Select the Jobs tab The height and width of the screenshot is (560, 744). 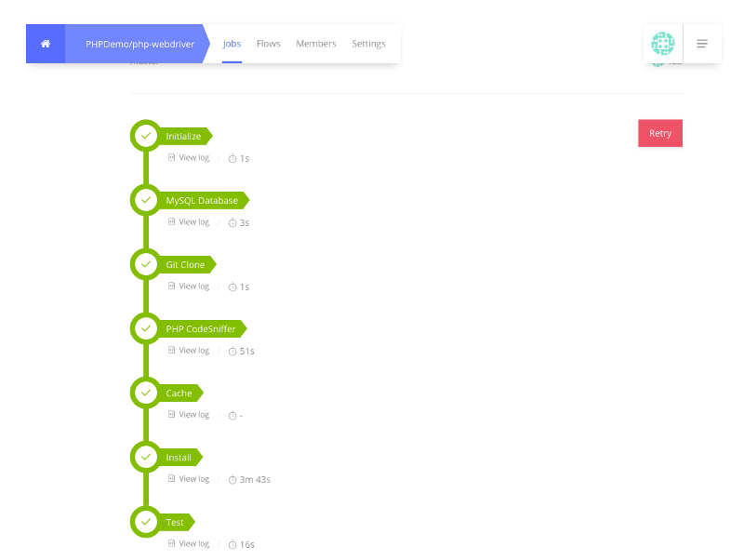232,43
